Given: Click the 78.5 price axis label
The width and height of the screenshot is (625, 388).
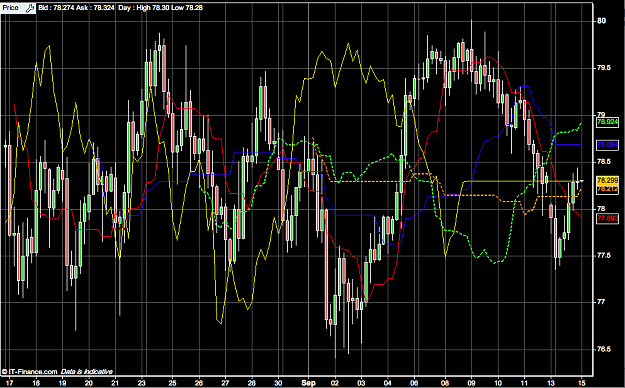Looking at the screenshot, I should [604, 162].
